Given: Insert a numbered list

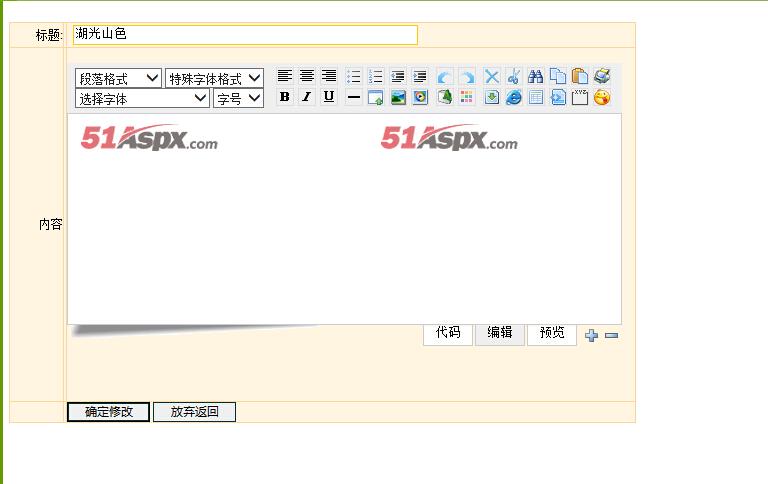Looking at the screenshot, I should pos(375,76).
